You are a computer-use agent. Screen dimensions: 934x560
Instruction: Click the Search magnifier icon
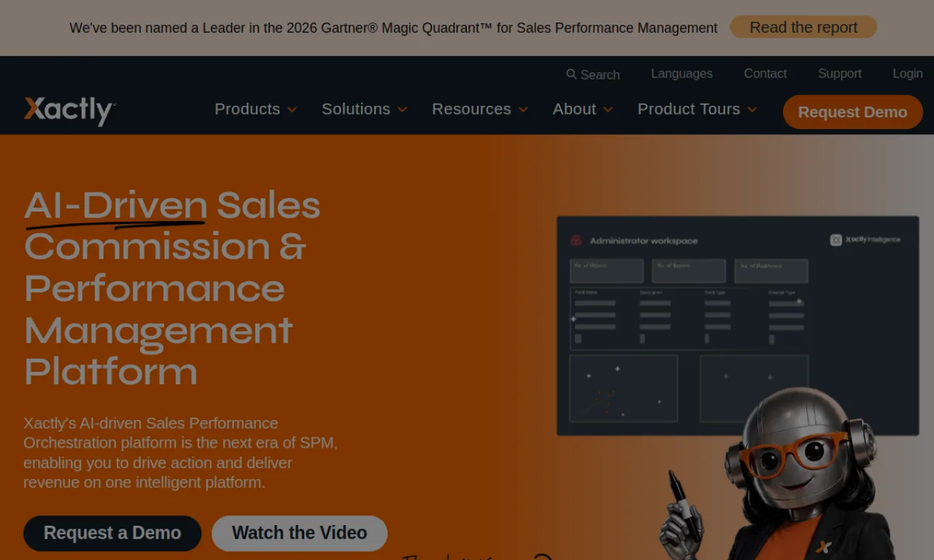point(571,74)
